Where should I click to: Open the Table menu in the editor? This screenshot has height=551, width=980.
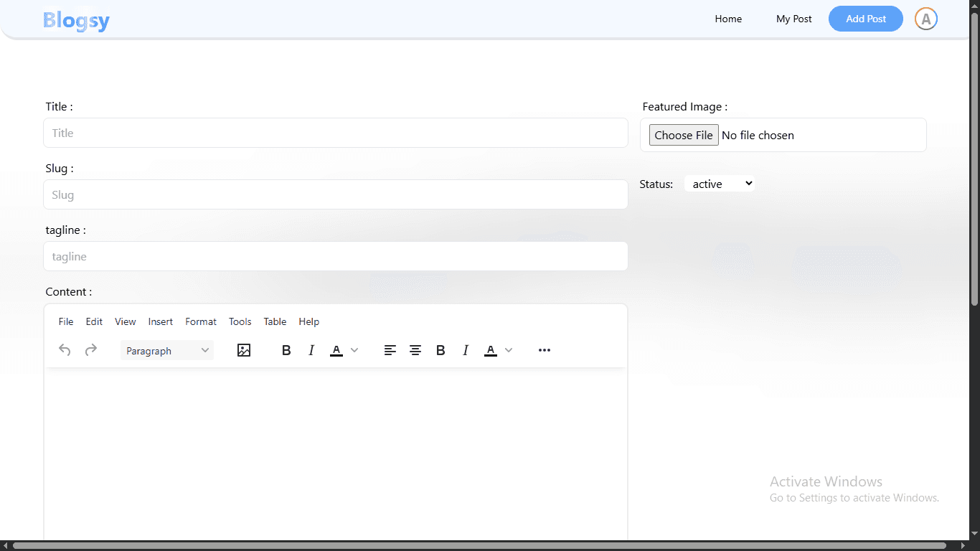(x=275, y=321)
